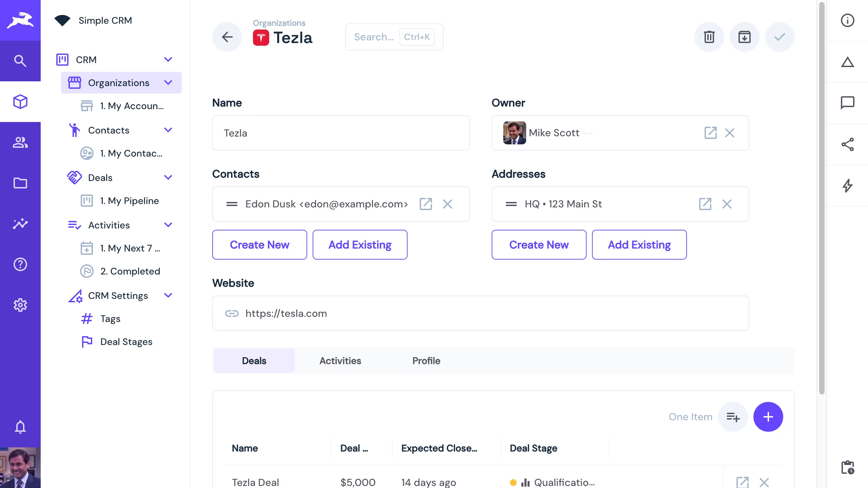Viewport: 868px width, 488px height.
Task: Switch to the Activities tab
Action: pos(340,361)
